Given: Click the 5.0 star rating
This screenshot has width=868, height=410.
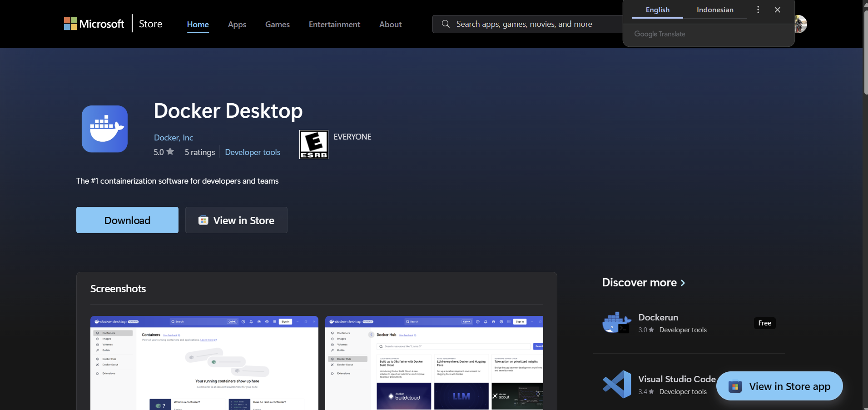Looking at the screenshot, I should 164,152.
